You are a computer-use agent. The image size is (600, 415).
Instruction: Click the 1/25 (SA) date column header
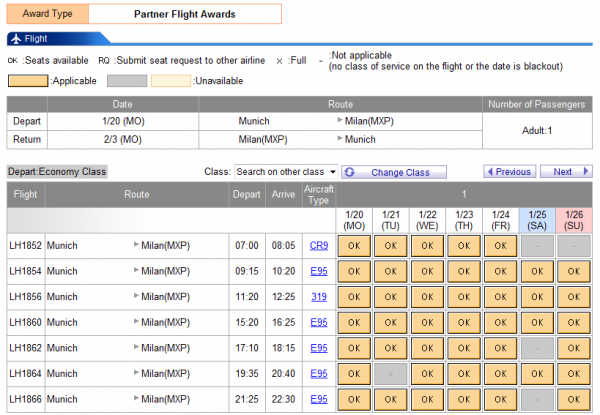(x=537, y=220)
